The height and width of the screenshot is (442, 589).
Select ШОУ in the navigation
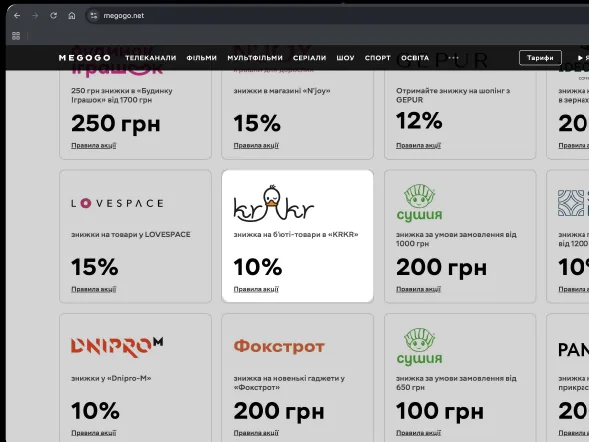point(345,58)
